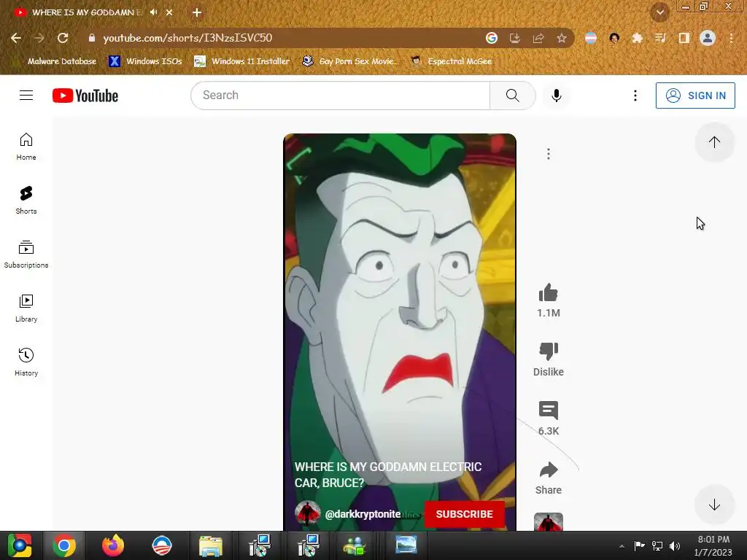The width and height of the screenshot is (747, 560).
Task: Open comments showing 6.3K
Action: tap(549, 411)
